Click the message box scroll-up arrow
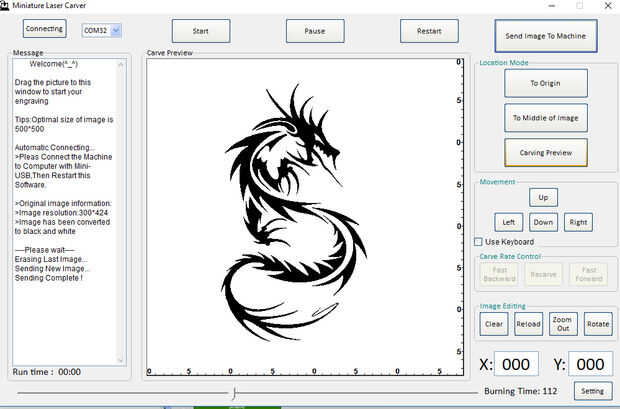Viewport: 620px width, 409px height. [121, 64]
